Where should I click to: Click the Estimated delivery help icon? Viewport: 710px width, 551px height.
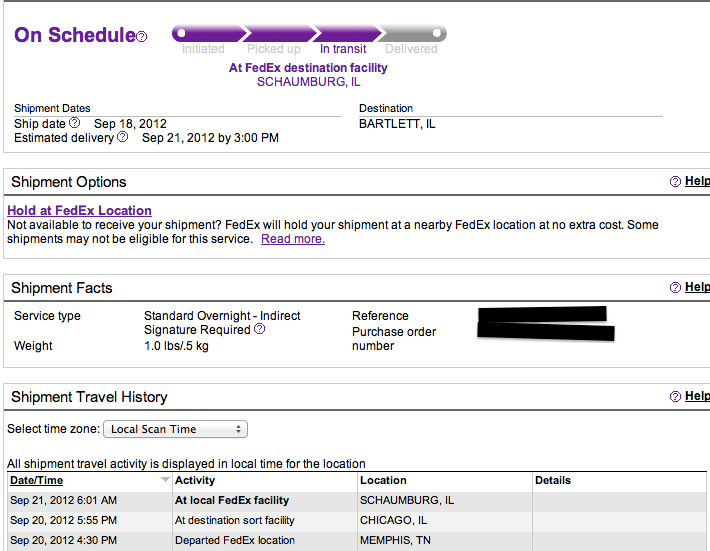click(123, 137)
